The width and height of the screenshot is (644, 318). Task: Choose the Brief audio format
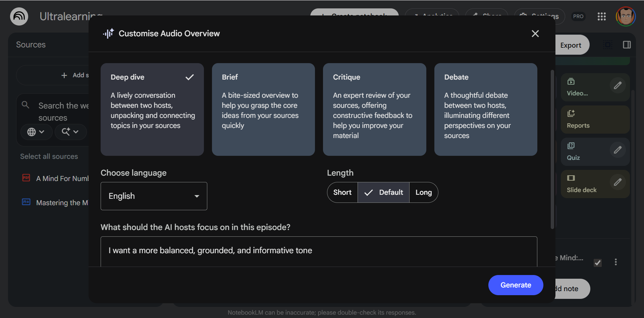263,109
